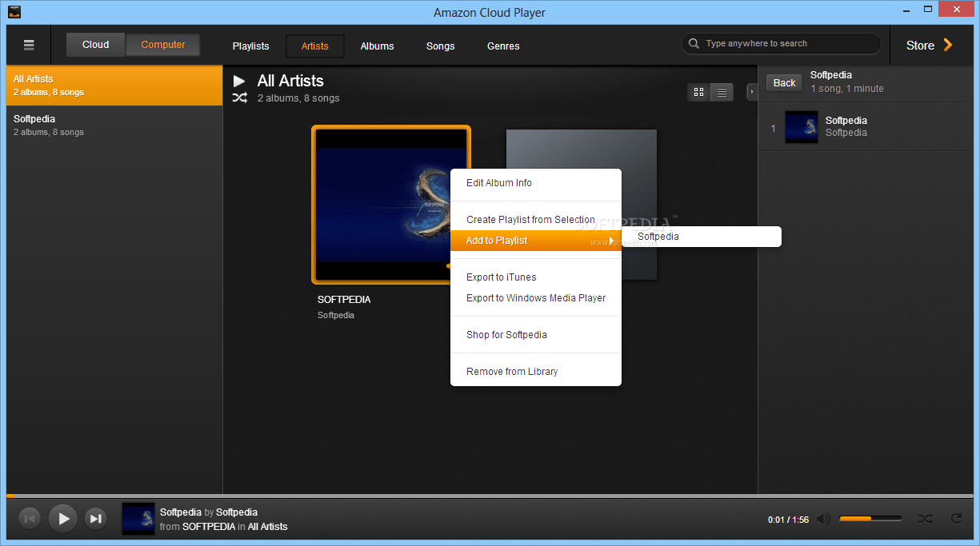Viewport: 980px width, 546px height.
Task: Skip to next track
Action: (95, 519)
